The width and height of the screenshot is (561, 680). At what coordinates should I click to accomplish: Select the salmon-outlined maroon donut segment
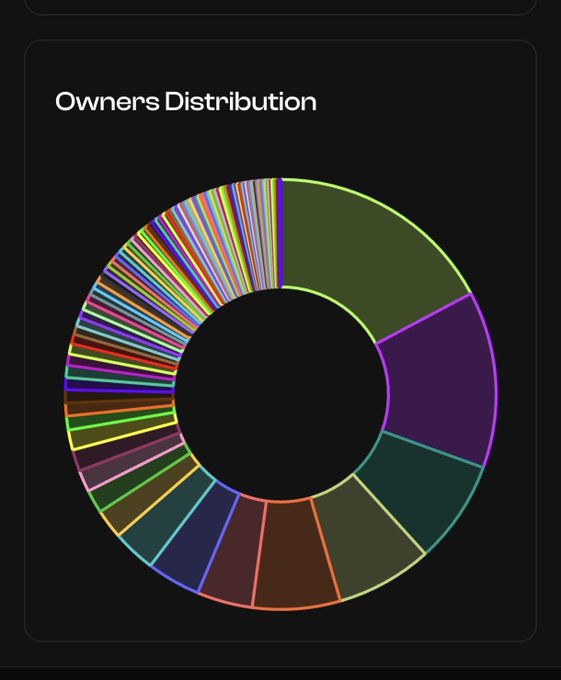click(x=238, y=549)
